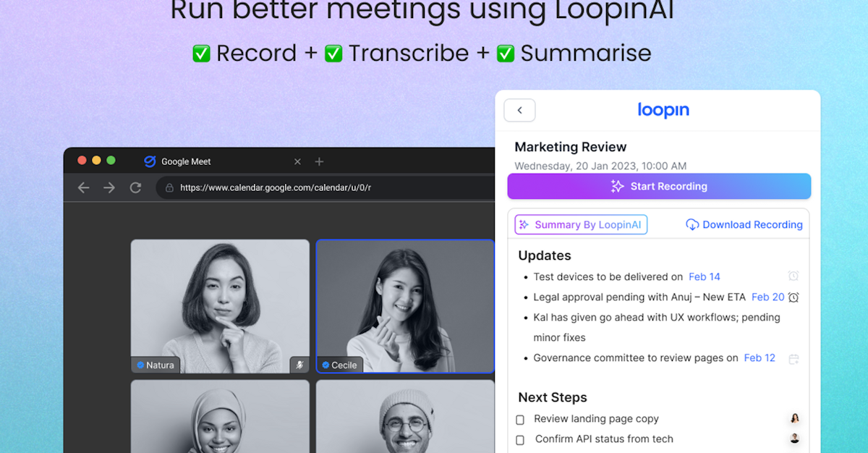Open Summary By LoopinAI tab
The image size is (868, 453).
coord(581,224)
